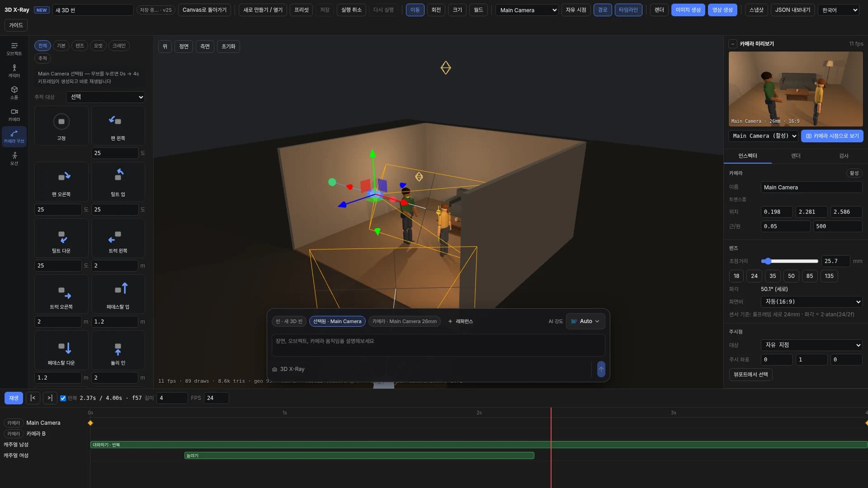Click the 이미지 생성 button
Viewport: 868px width, 488px height.
[688, 10]
